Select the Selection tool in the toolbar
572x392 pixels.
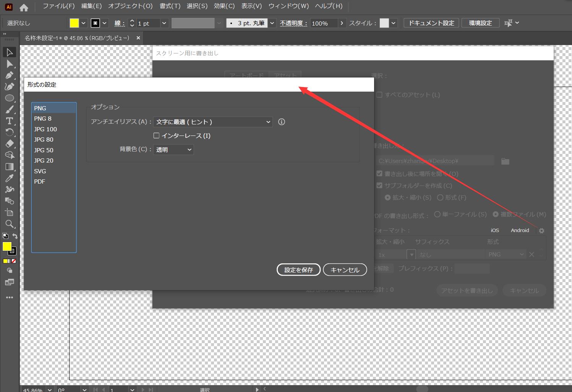[10, 52]
